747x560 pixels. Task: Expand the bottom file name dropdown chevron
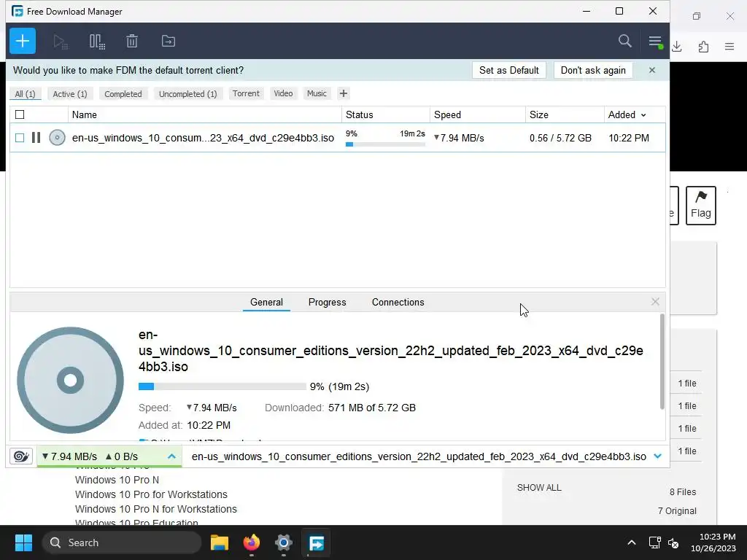point(657,456)
